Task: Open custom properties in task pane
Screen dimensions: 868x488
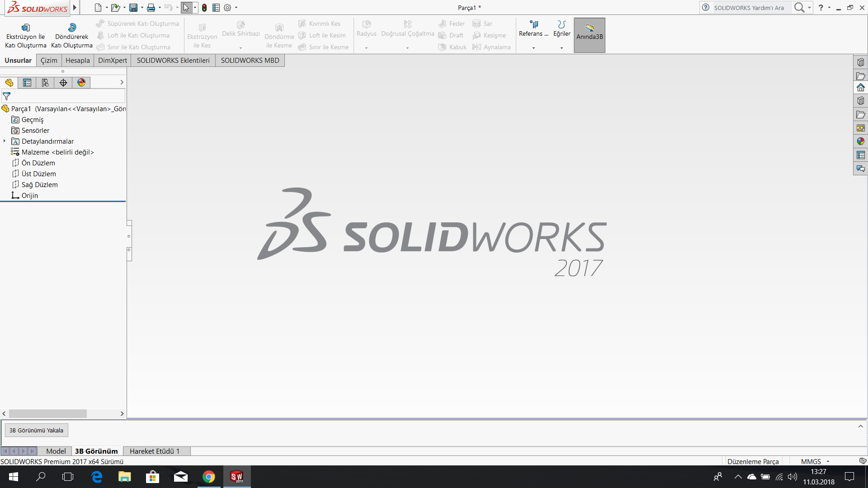Action: [861, 155]
